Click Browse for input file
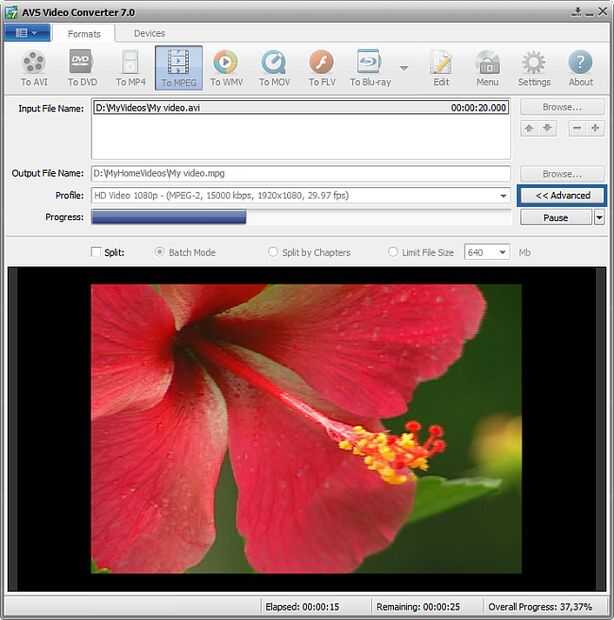This screenshot has width=614, height=620. pyautogui.click(x=562, y=107)
